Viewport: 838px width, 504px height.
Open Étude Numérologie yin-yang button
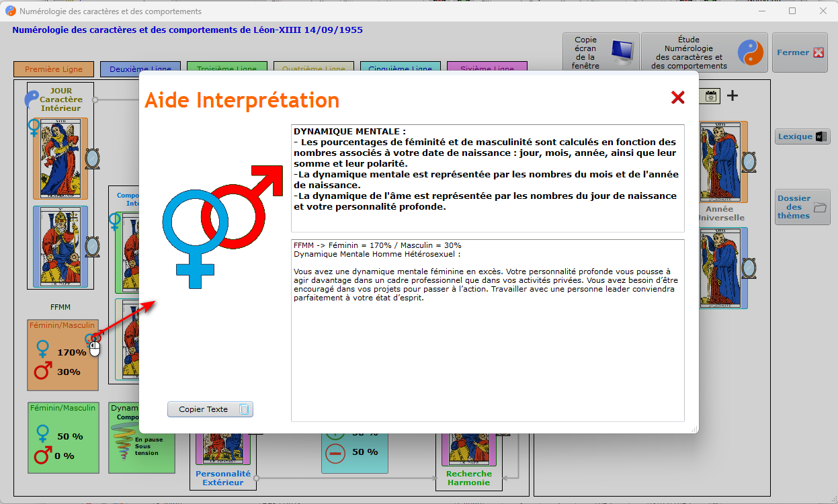coord(704,52)
